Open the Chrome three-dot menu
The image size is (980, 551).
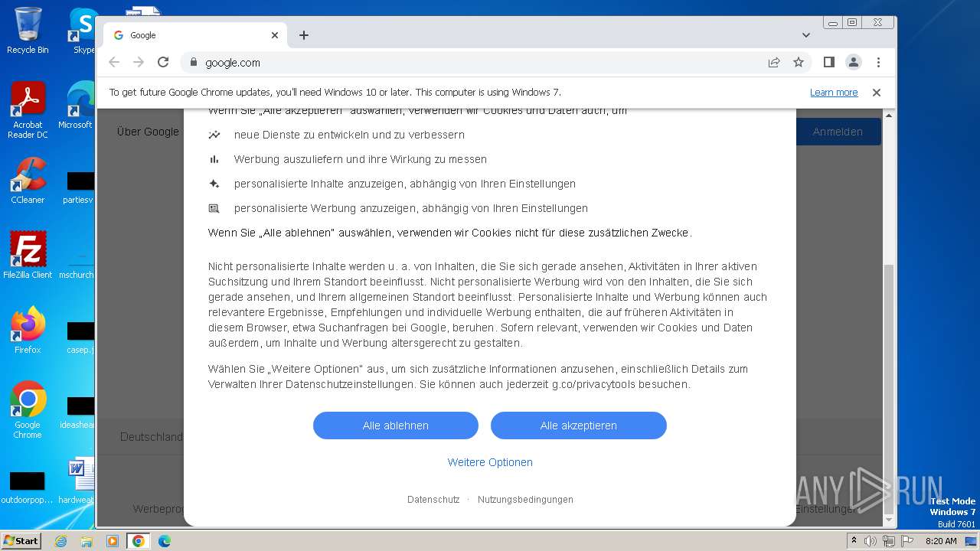point(878,62)
